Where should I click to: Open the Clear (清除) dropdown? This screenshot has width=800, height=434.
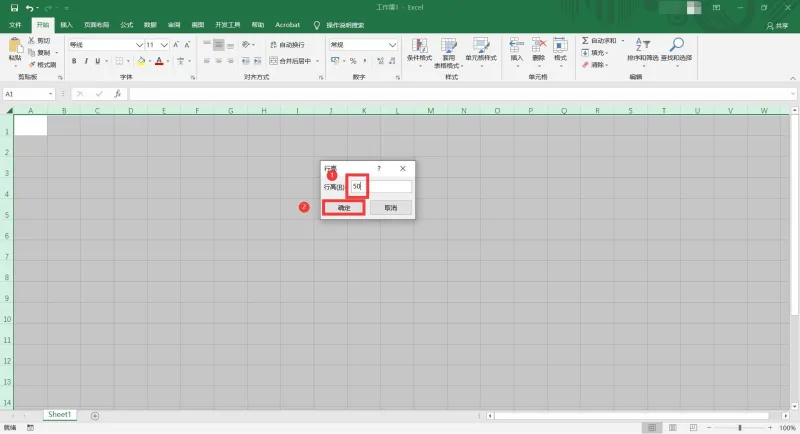coord(595,65)
